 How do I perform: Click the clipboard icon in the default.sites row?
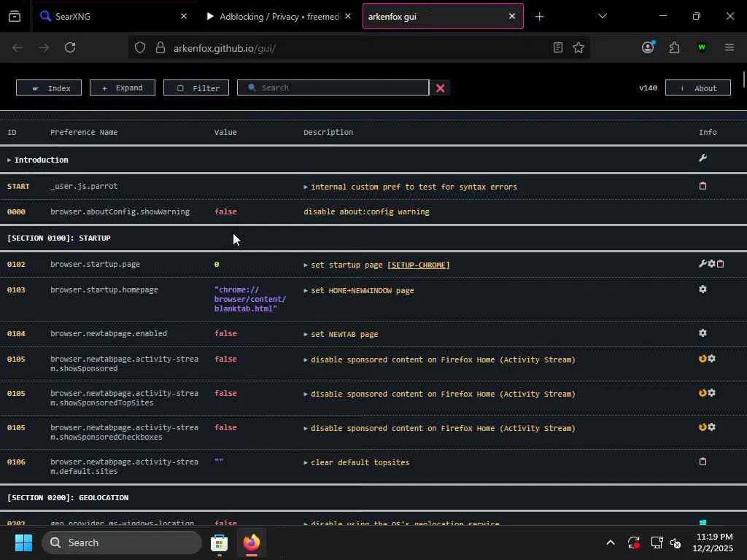point(703,461)
